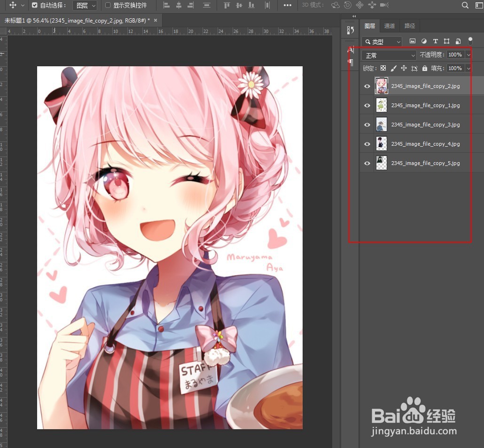Viewport: 484px width, 448px height.
Task: Select the 3D rotate object icon
Action: [x=335, y=5]
